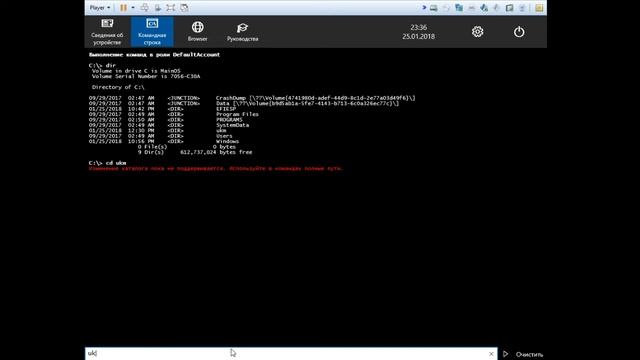The width and height of the screenshot is (640, 360).
Task: Open the Player menu dropdown
Action: click(x=100, y=8)
